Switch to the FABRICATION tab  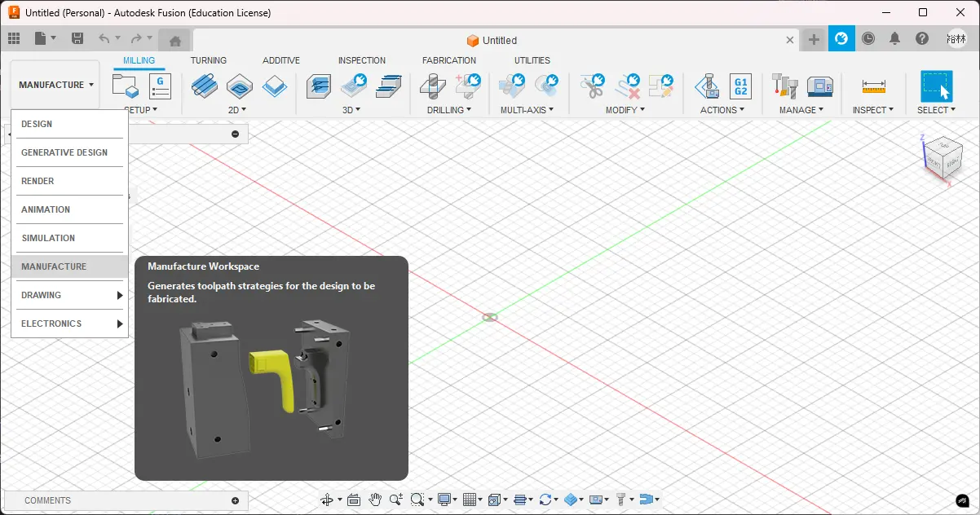click(x=449, y=60)
